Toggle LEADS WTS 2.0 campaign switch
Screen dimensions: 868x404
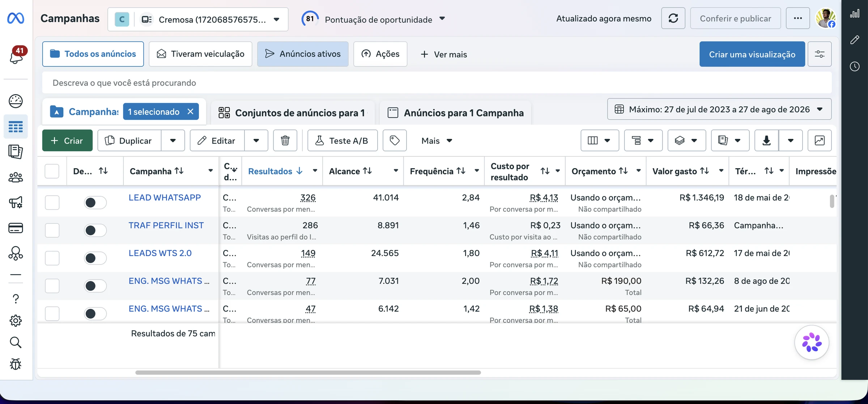click(x=95, y=258)
